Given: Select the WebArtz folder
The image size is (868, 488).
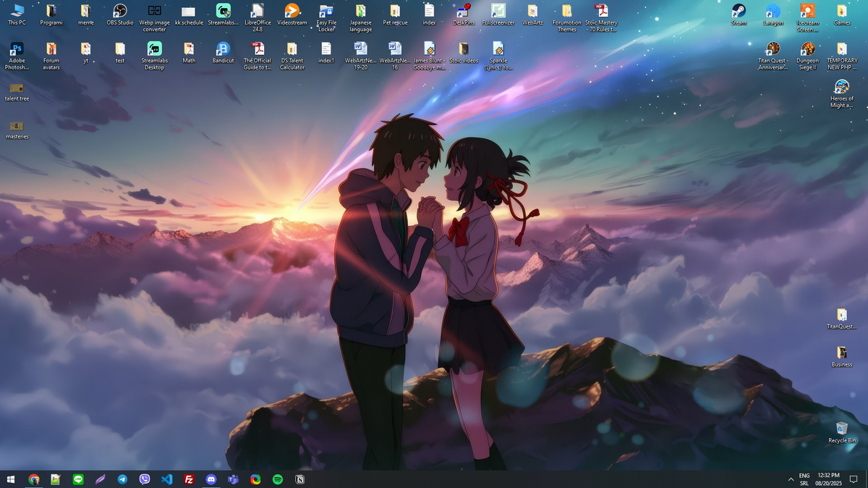Looking at the screenshot, I should [x=532, y=14].
